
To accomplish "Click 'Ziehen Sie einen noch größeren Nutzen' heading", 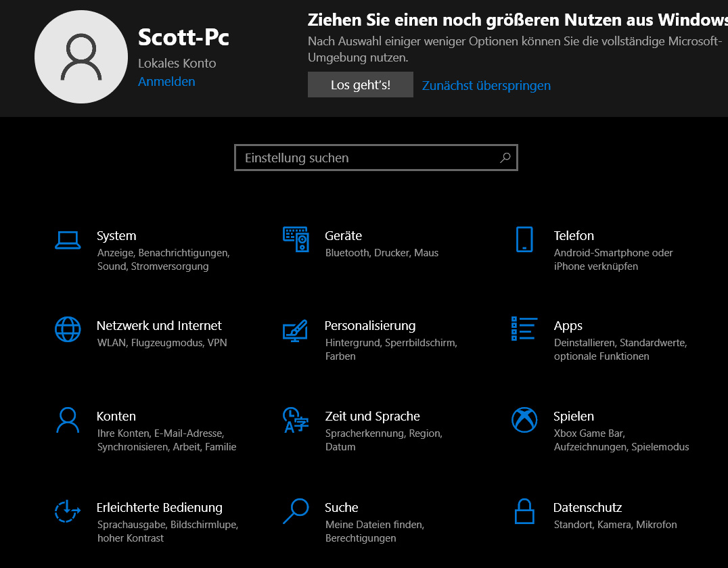I will (518, 20).
